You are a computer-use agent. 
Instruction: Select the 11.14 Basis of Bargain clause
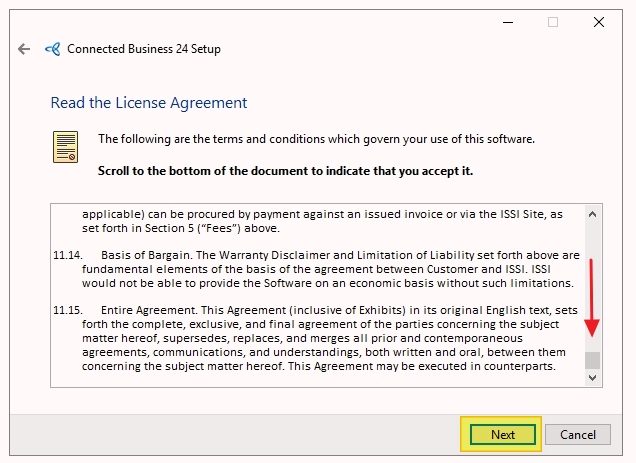click(316, 269)
